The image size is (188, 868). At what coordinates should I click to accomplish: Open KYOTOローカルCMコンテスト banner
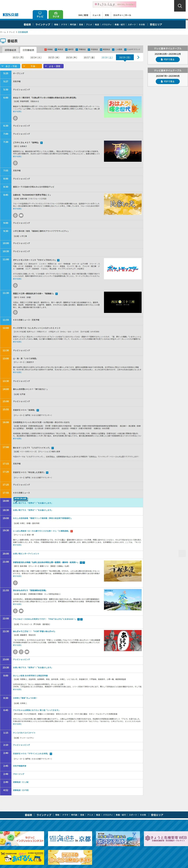pos(70,857)
